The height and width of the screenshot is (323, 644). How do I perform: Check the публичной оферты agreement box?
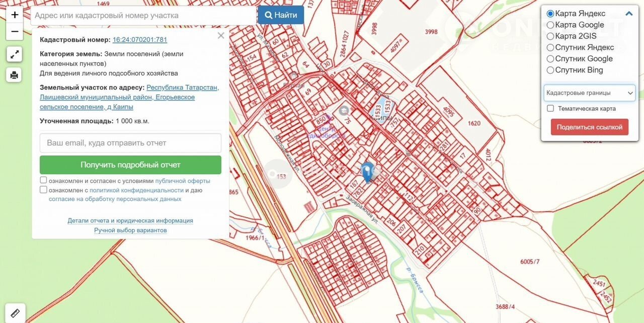click(44, 180)
